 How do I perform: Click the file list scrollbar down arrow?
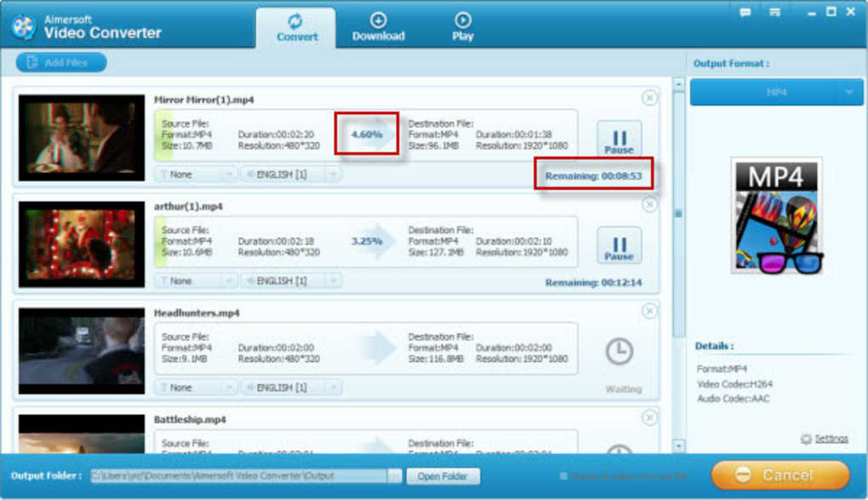point(679,446)
